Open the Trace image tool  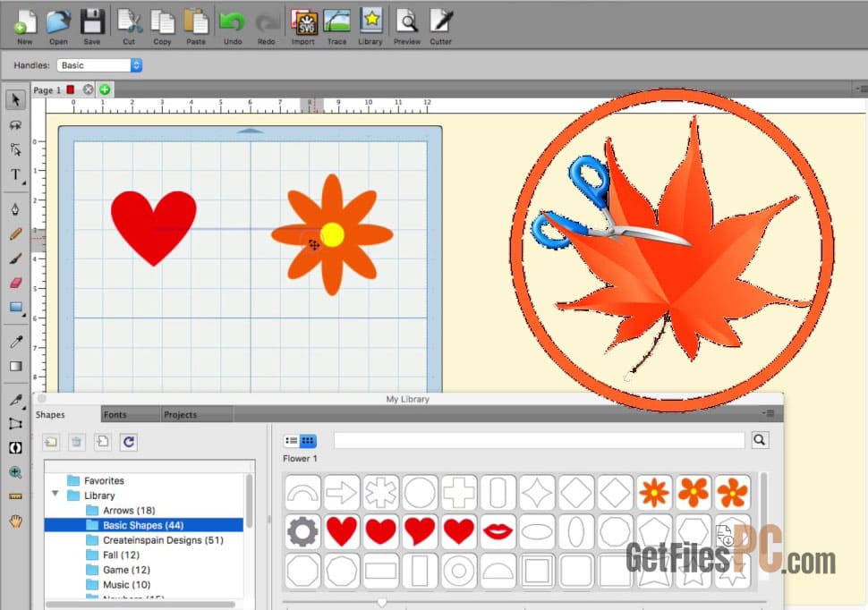tap(336, 27)
